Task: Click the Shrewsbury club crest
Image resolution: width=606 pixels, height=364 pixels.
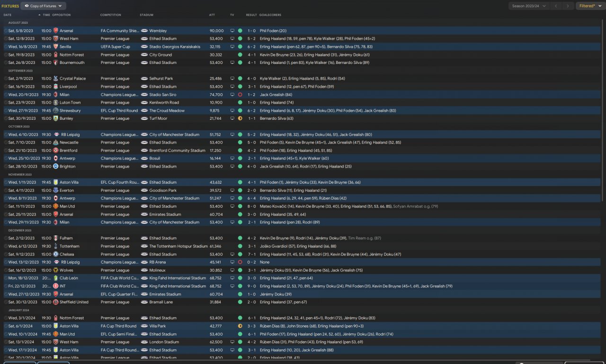Action: coord(55,111)
